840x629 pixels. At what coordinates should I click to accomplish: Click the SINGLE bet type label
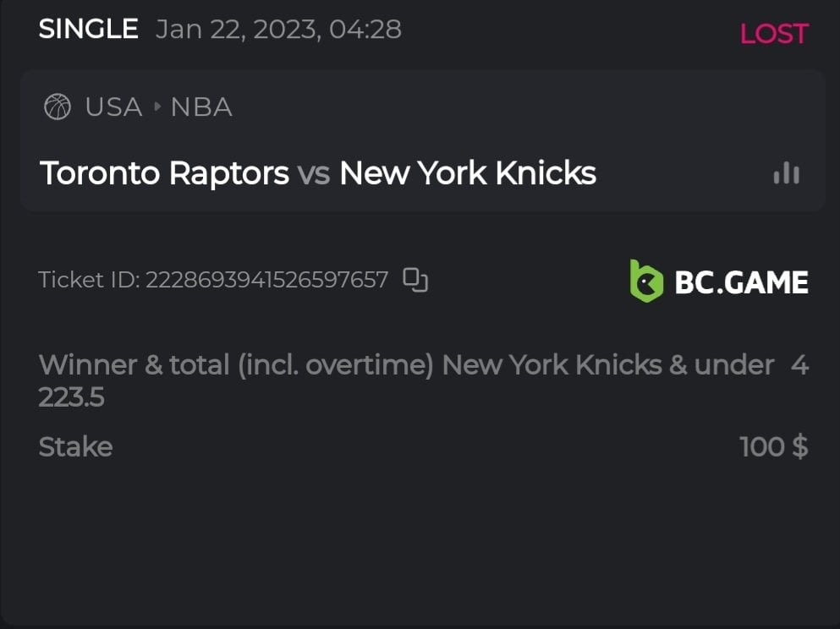pos(88,30)
